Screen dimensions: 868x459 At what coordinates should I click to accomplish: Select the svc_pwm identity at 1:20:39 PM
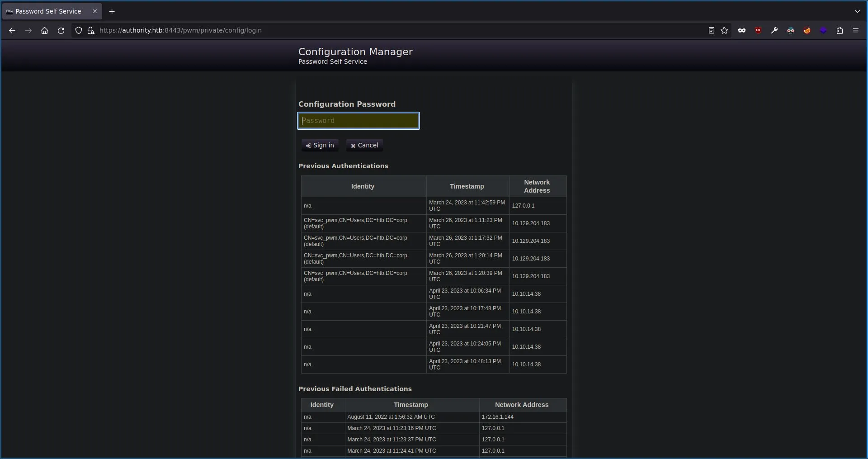click(355, 276)
